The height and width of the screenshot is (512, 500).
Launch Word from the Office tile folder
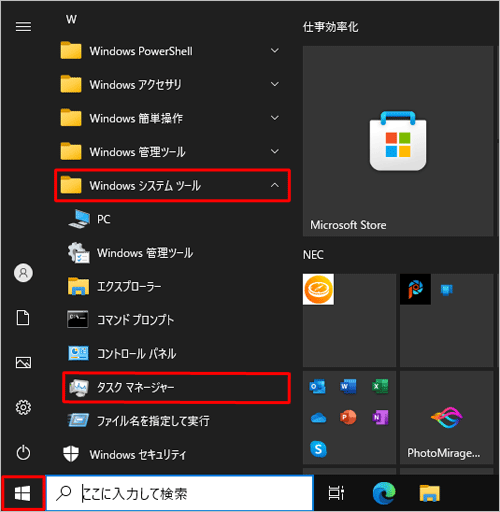click(348, 386)
